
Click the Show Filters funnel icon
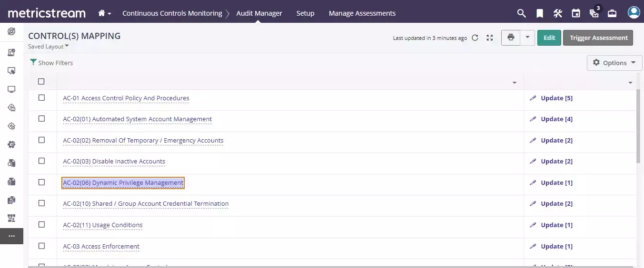click(x=33, y=62)
